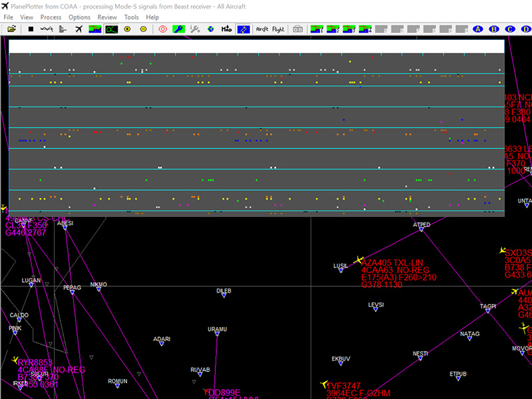Click the LUSIL waypoint marker
The image size is (532, 399).
tap(340, 271)
